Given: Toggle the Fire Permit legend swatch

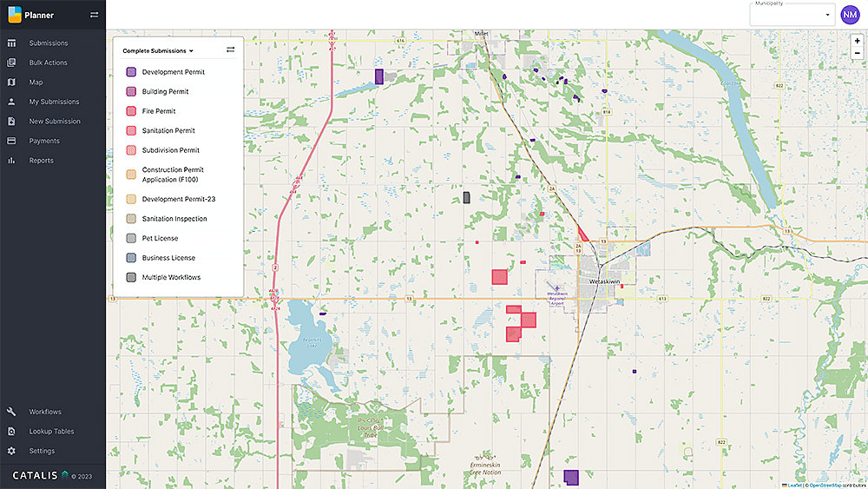Looking at the screenshot, I should click(x=131, y=111).
